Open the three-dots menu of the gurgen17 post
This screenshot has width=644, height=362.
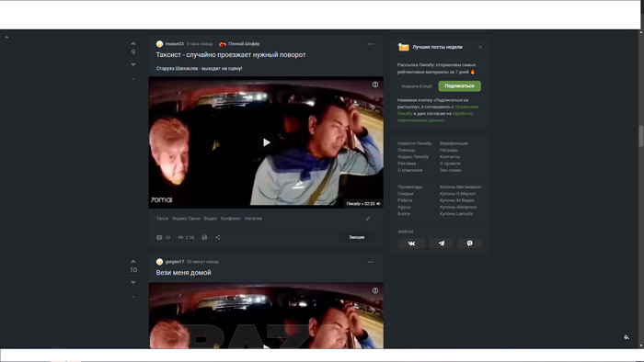point(371,262)
